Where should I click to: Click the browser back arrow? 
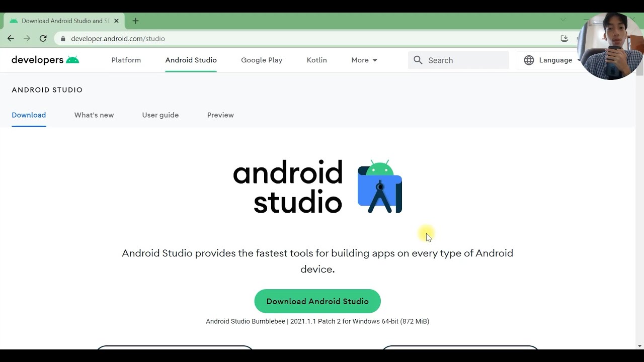point(11,38)
